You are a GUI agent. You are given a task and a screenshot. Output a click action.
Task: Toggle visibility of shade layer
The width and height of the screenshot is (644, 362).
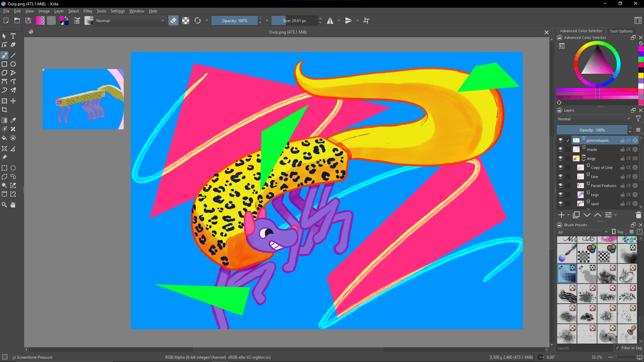coord(560,149)
